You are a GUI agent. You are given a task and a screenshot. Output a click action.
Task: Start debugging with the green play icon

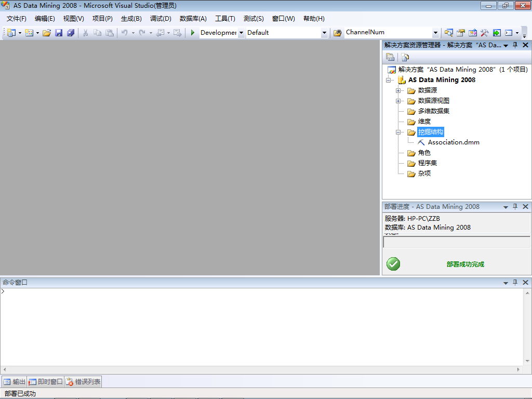pyautogui.click(x=192, y=33)
